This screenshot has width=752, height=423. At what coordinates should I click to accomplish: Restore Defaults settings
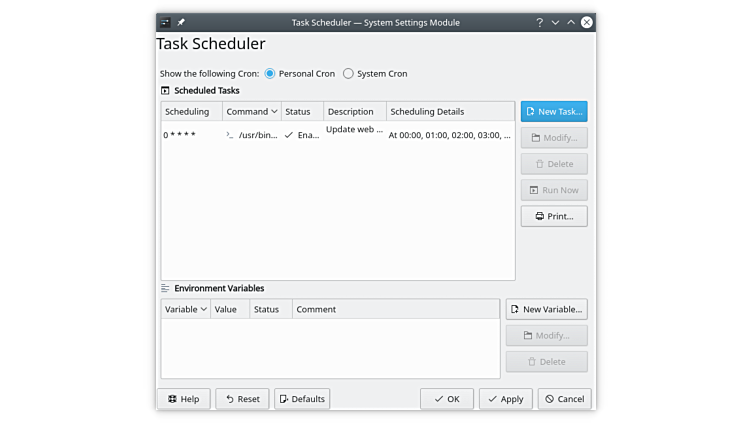coord(302,398)
